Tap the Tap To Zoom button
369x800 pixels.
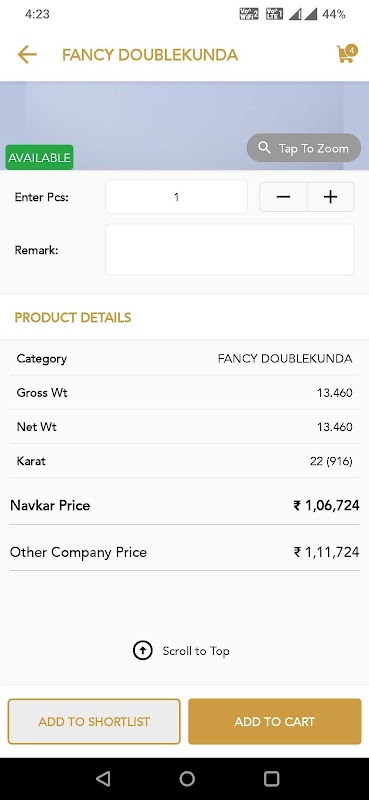pos(304,148)
